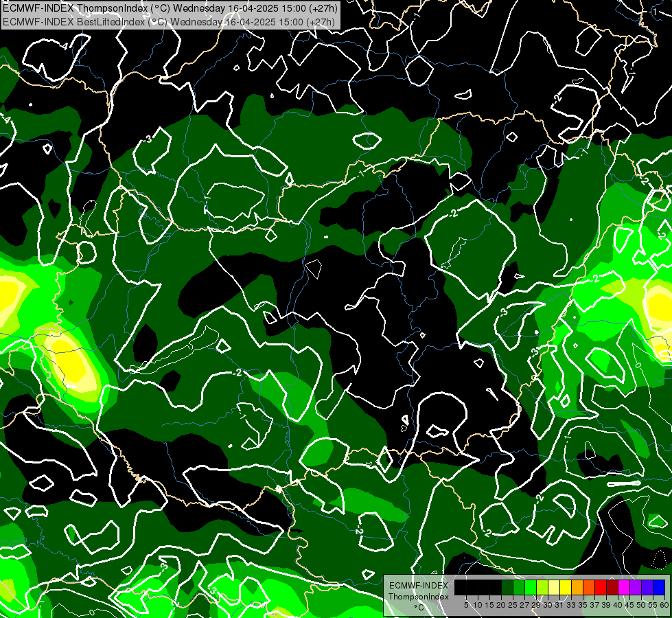672x618 pixels.
Task: Click the BestLiftedIndex title line at top
Action: point(169,22)
